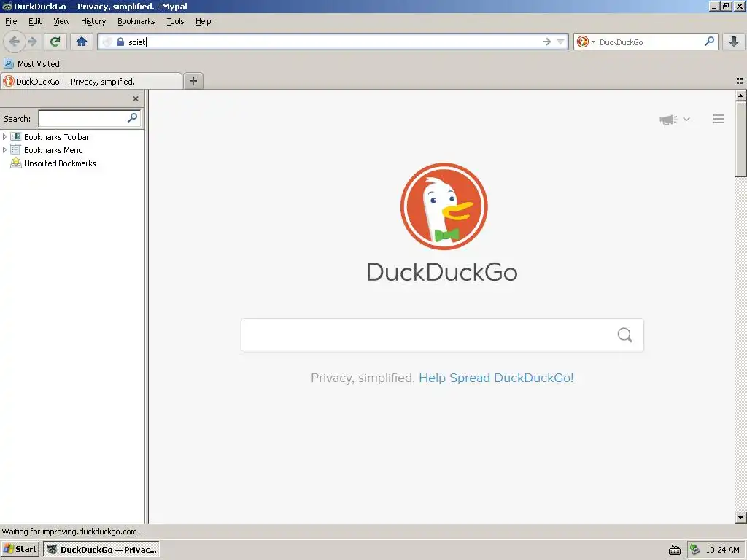Open the Help menu
Image resolution: width=747 pixels, height=560 pixels.
point(203,21)
